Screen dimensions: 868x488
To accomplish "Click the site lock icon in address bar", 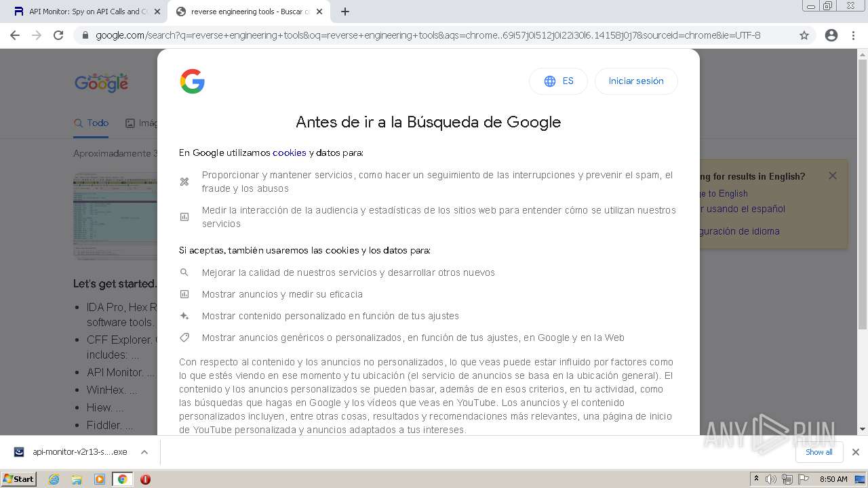I will tap(85, 35).
